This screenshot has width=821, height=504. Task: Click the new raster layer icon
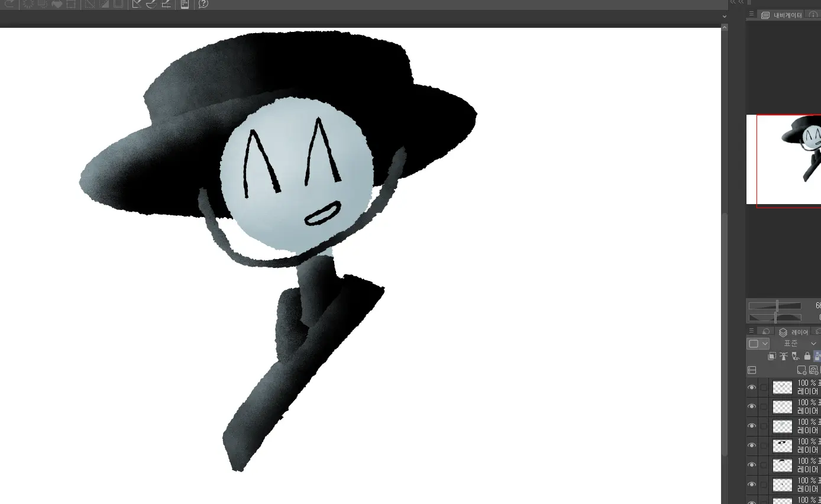point(801,370)
